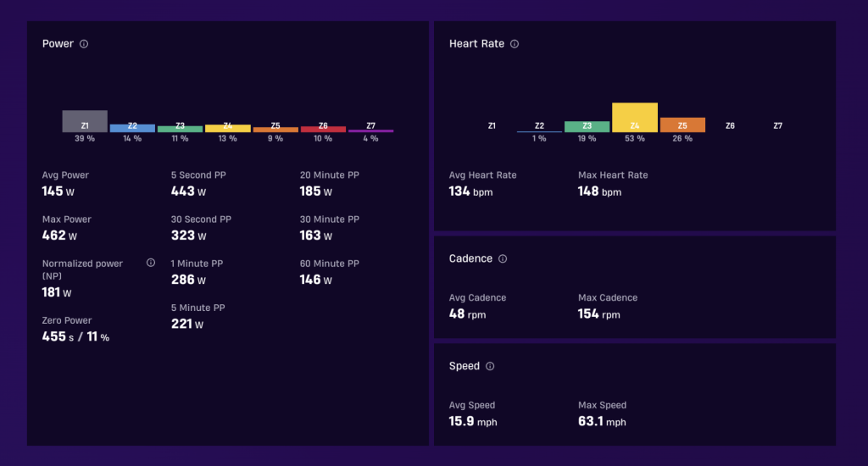Screen dimensions: 868x466
Task: Select Avg Cadence value 48 rpm
Action: tap(467, 314)
